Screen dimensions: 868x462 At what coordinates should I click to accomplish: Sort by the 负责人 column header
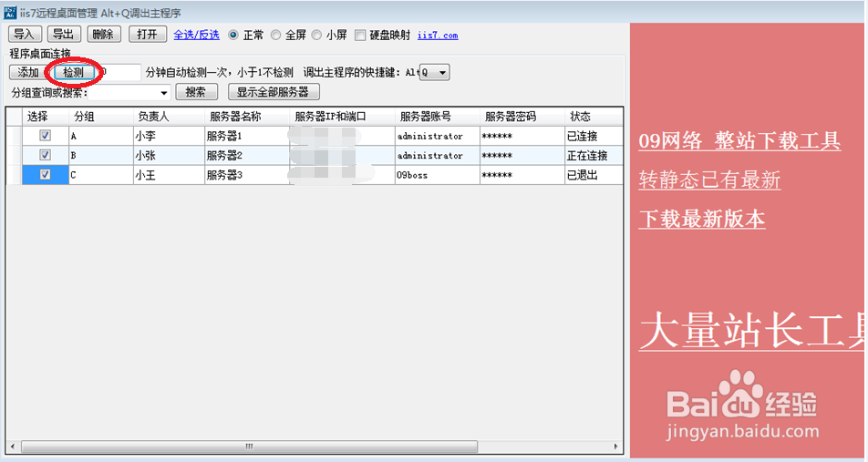click(x=169, y=117)
